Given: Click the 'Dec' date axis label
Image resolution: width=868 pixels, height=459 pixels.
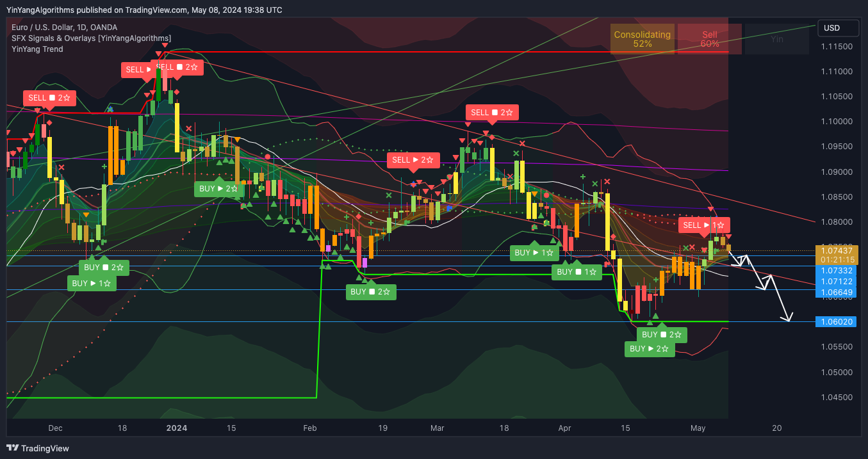Looking at the screenshot, I should (55, 428).
